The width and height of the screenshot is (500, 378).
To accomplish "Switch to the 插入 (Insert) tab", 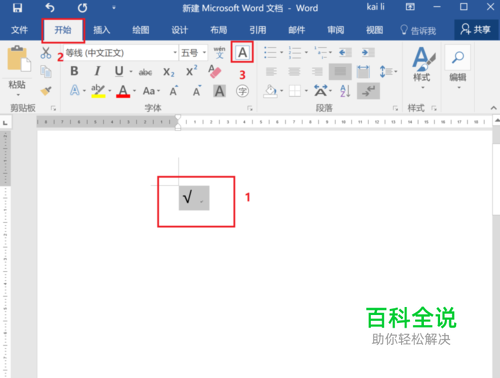I will (102, 30).
